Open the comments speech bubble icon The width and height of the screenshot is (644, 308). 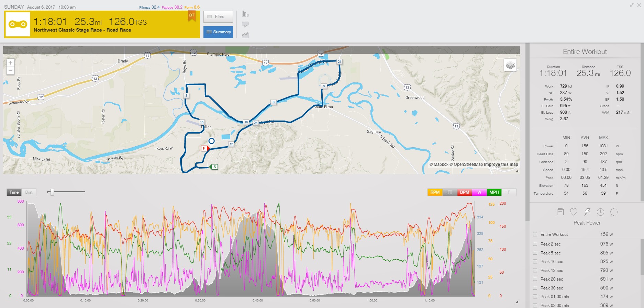coord(245,24)
